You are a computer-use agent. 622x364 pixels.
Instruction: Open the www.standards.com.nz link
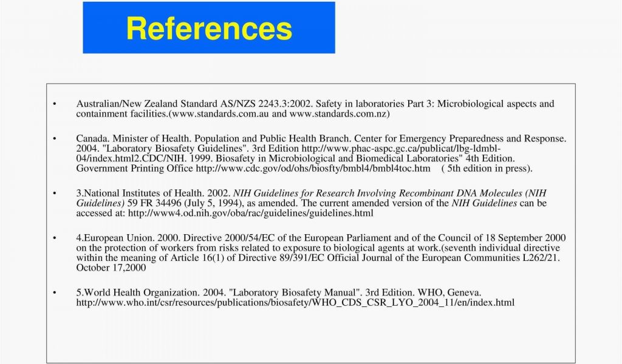[338, 113]
